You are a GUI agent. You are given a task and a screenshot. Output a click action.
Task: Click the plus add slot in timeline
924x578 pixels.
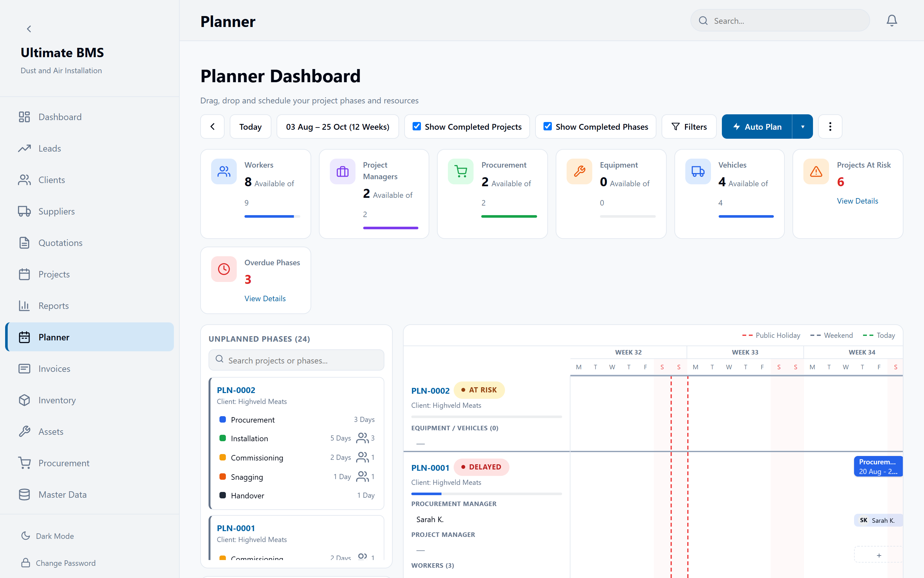tap(879, 555)
